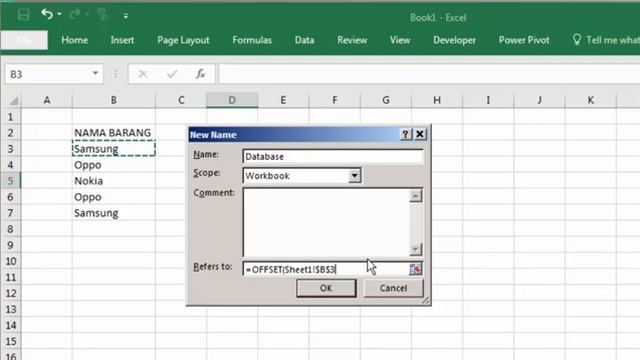Click the Redo arrow icon
The height and width of the screenshot is (360, 640).
pos(74,15)
